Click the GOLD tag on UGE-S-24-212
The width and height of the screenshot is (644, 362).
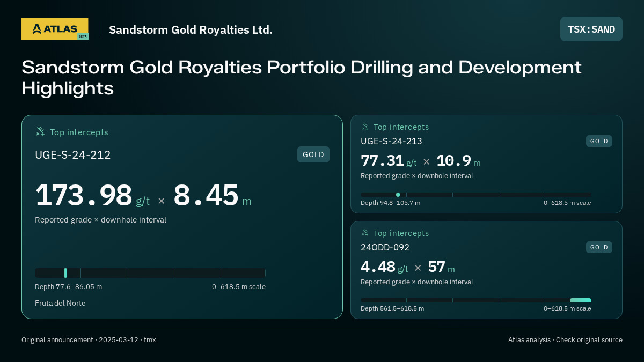pos(313,154)
